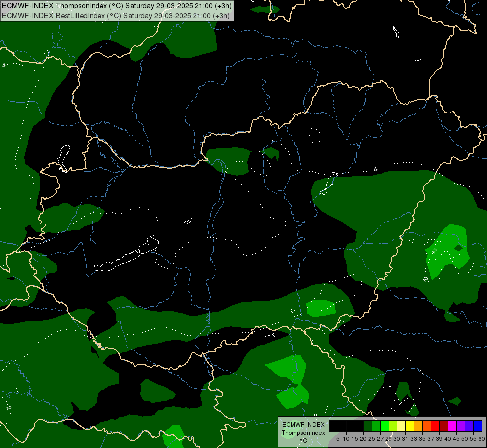Click legend tick value 45
487x448 pixels.
456,439
